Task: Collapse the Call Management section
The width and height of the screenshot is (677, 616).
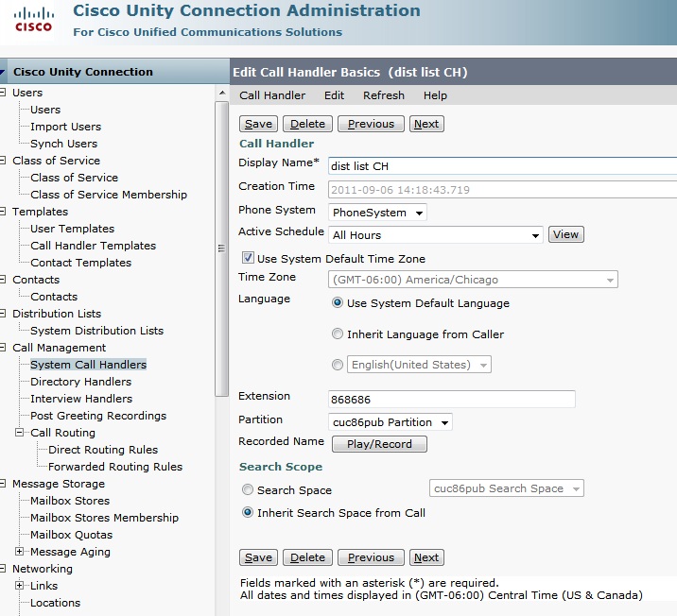Action: (x=3, y=348)
